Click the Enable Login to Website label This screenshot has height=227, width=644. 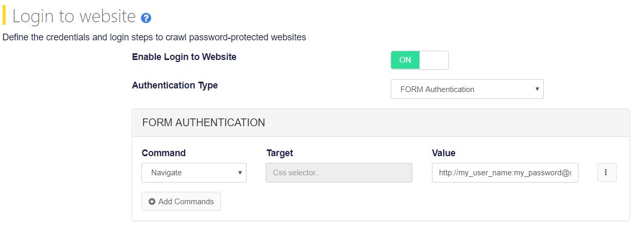pyautogui.click(x=184, y=57)
